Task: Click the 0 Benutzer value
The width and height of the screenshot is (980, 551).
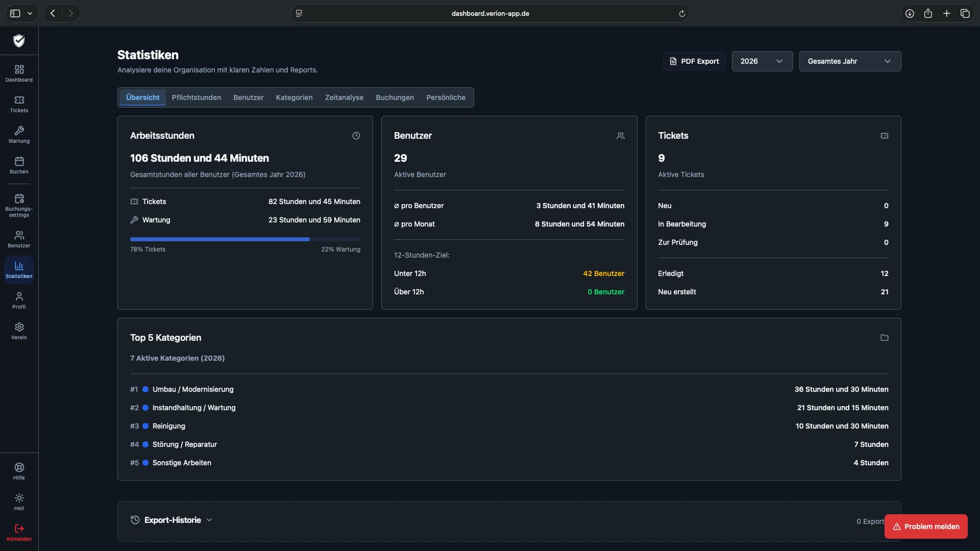Action: click(x=606, y=292)
